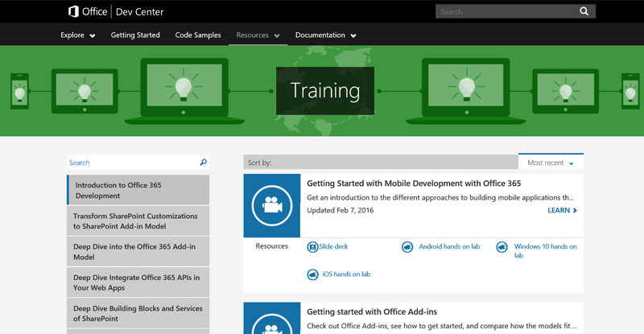Screen dimensions: 644x334
Task: Select Deep Dive Integrate Office 365 APIs
Action: click(138, 282)
